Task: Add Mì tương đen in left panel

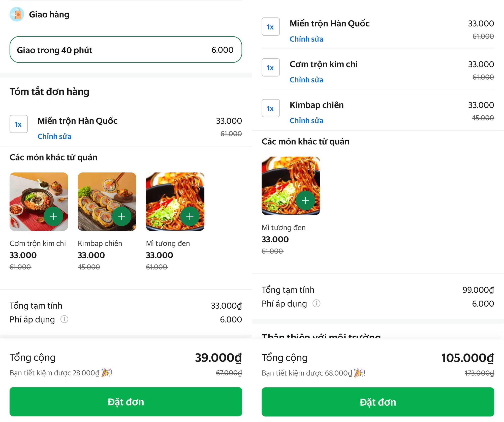Action: tap(190, 216)
